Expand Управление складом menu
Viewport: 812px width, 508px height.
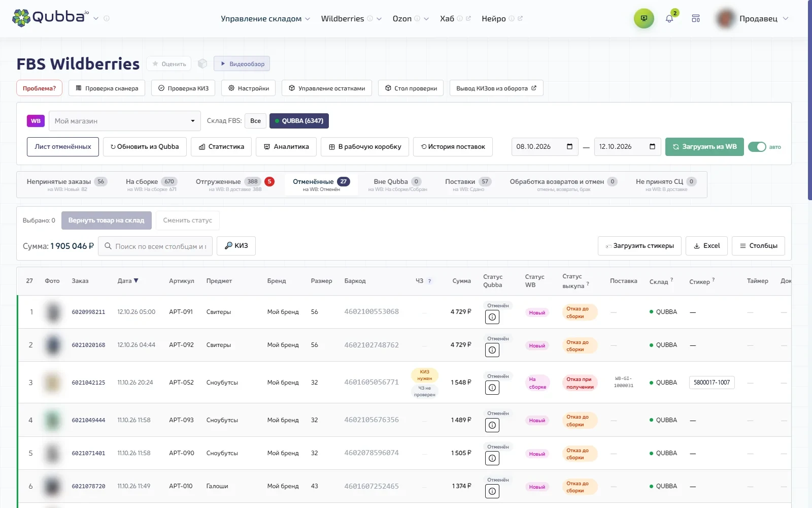pyautogui.click(x=265, y=19)
